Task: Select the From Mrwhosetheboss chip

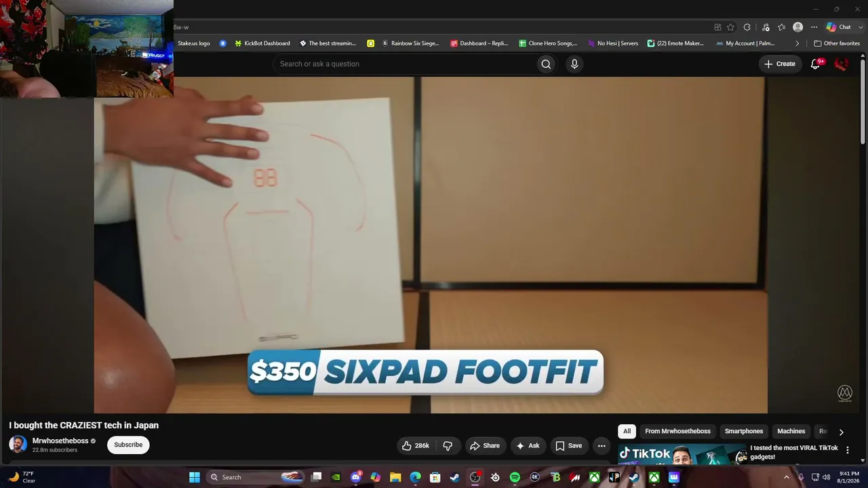Action: pyautogui.click(x=677, y=431)
